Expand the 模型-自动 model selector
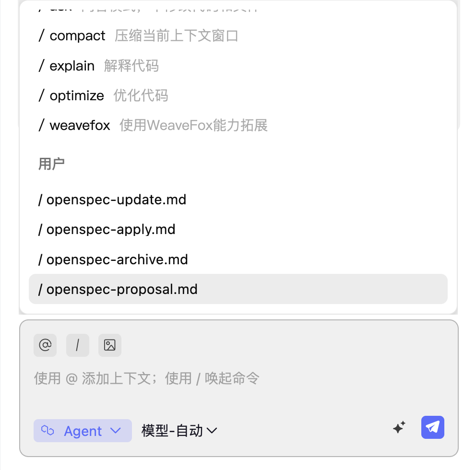Viewport: 476px width, 470px height. click(179, 430)
